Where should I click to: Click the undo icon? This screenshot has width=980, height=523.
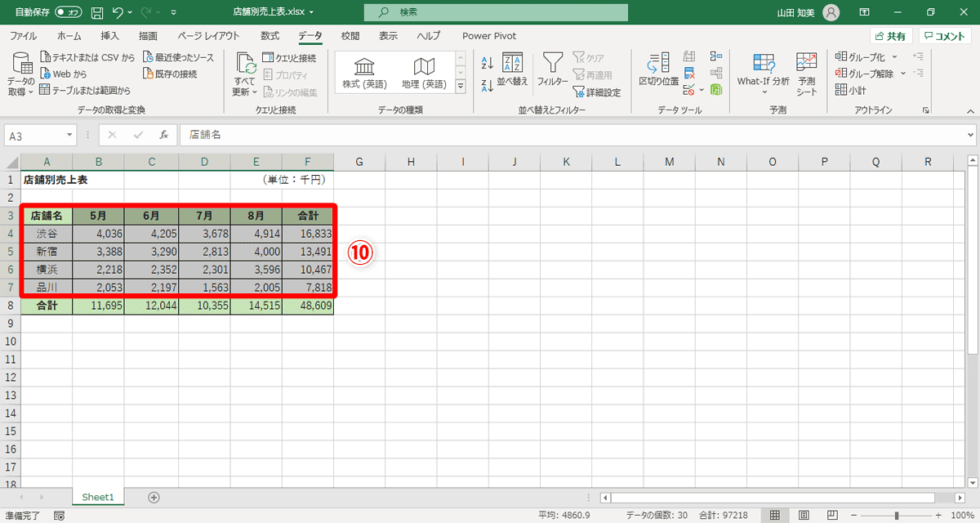(118, 12)
